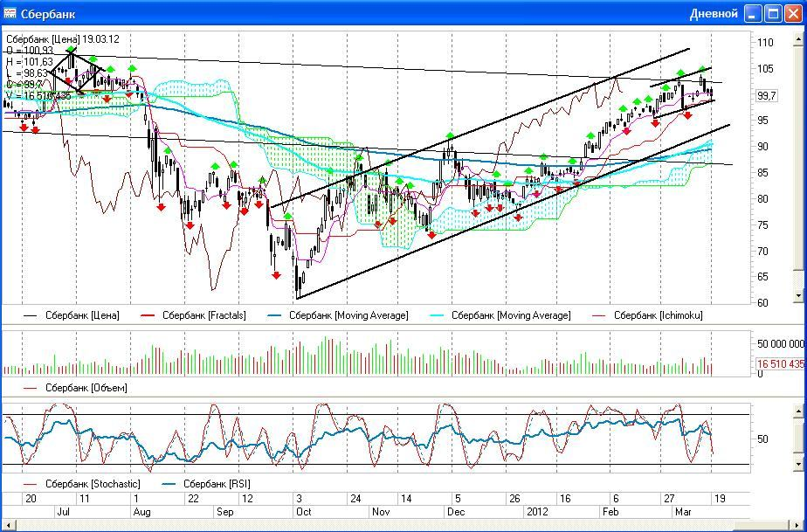The height and width of the screenshot is (532, 807).
Task: Close the Сбербанк chart window
Action: click(793, 14)
